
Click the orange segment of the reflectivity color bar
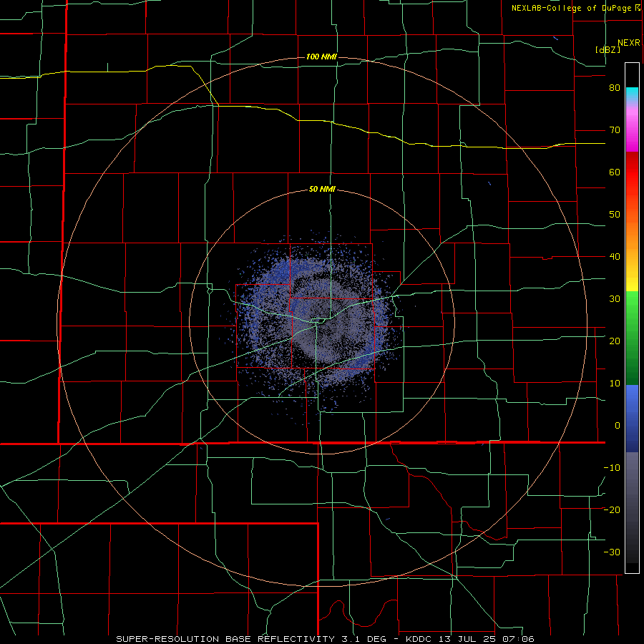coord(632,234)
